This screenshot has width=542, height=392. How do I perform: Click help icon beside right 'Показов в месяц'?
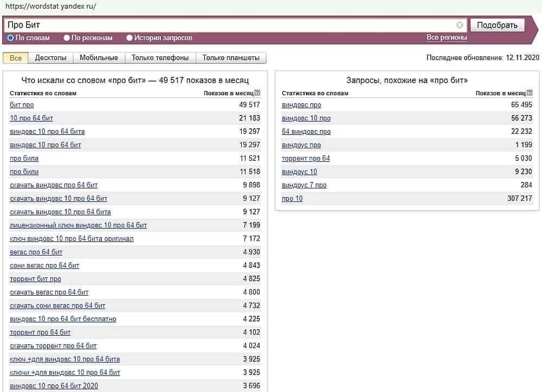[x=530, y=93]
